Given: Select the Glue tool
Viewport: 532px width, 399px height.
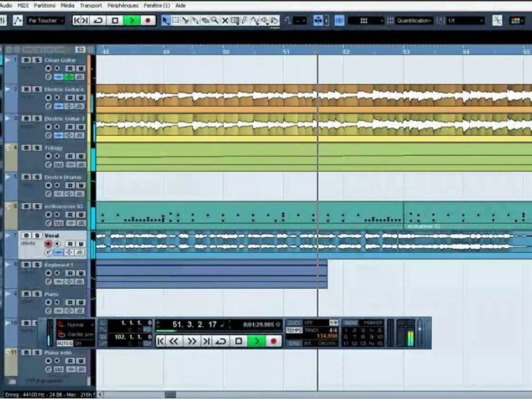Looking at the screenshot, I should coord(195,21).
